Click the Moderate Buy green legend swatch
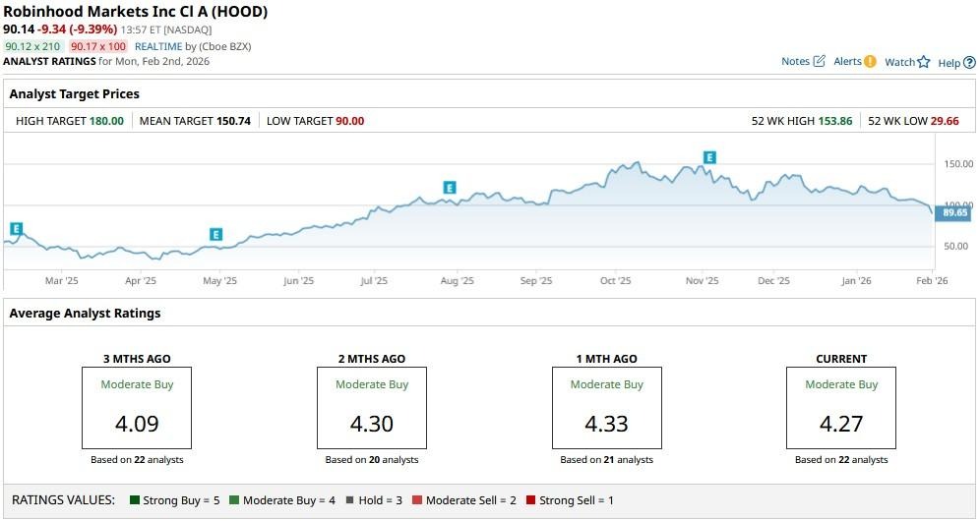The image size is (980, 521). point(235,500)
